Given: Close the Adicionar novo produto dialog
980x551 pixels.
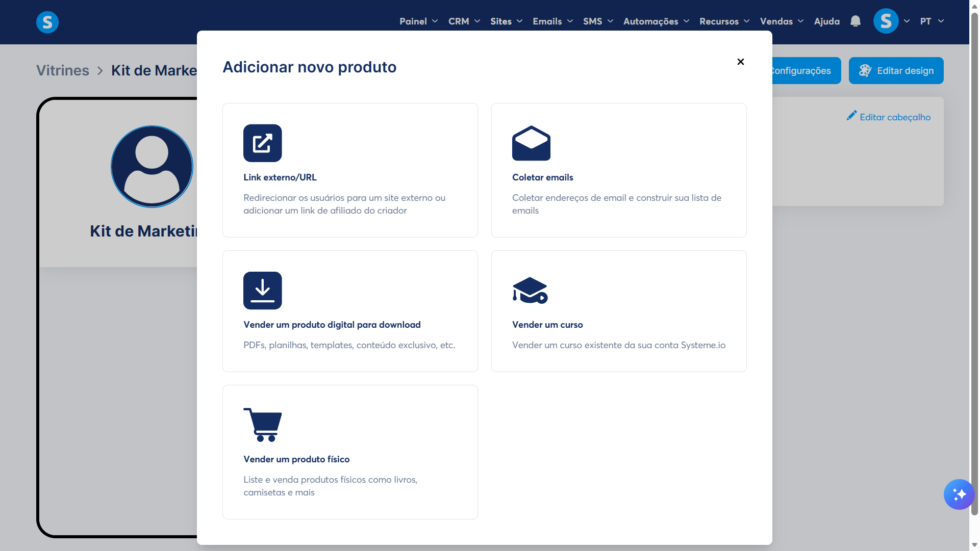Looking at the screenshot, I should click(741, 62).
